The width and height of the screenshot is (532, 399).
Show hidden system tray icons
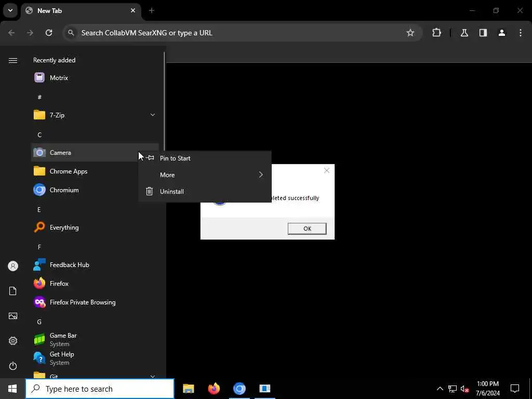[440, 389]
